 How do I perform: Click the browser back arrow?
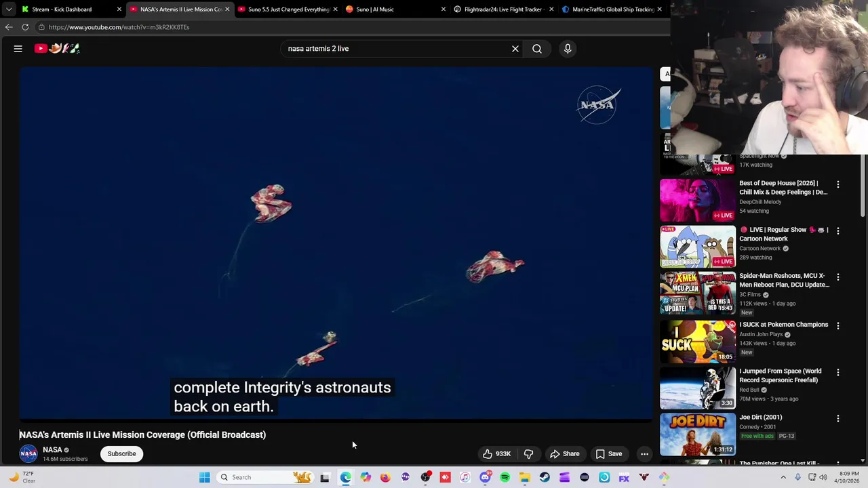[x=9, y=27]
